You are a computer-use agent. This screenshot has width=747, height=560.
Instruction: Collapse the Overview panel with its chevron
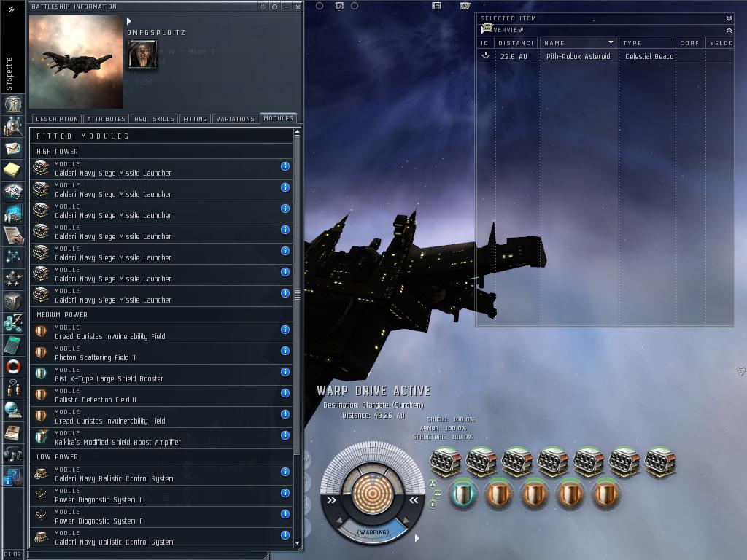(x=729, y=30)
